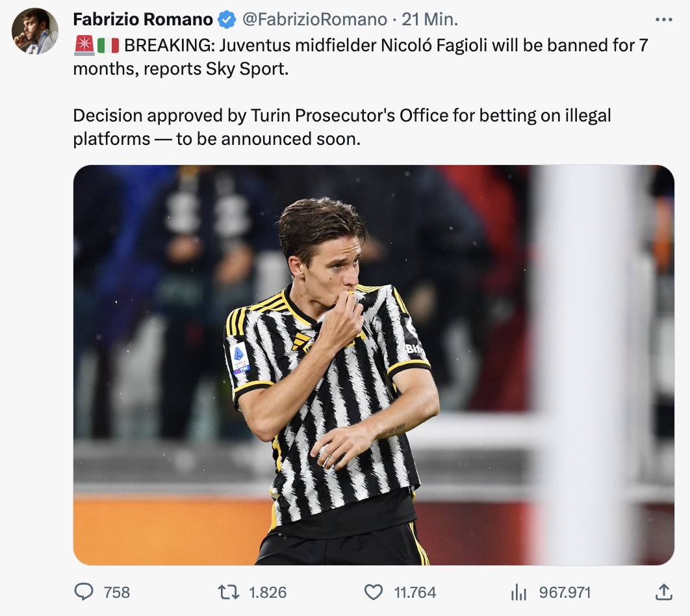
Task: Share the tweet using the share icon
Action: 663,592
